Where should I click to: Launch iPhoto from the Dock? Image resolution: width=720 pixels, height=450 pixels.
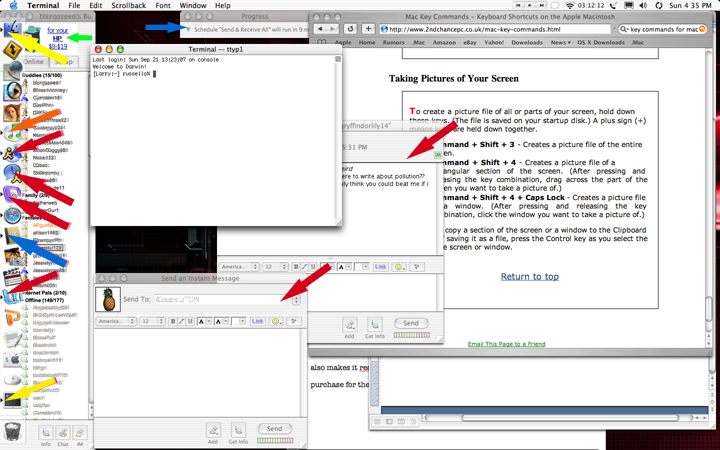click(x=12, y=256)
